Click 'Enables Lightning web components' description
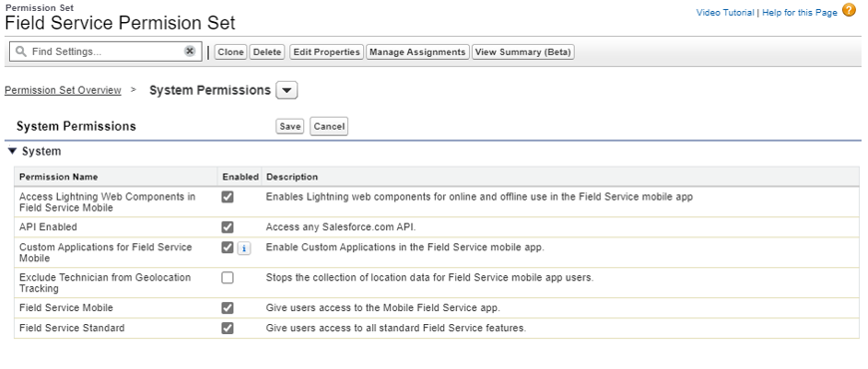868x369 pixels. 479,196
